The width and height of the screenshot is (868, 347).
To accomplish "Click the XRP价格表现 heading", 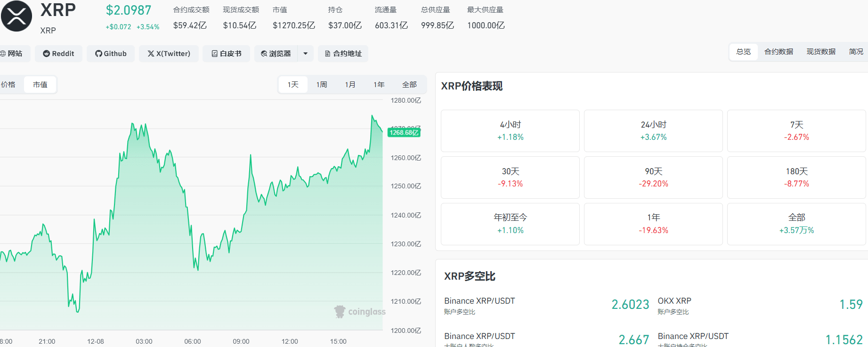I will coord(472,86).
